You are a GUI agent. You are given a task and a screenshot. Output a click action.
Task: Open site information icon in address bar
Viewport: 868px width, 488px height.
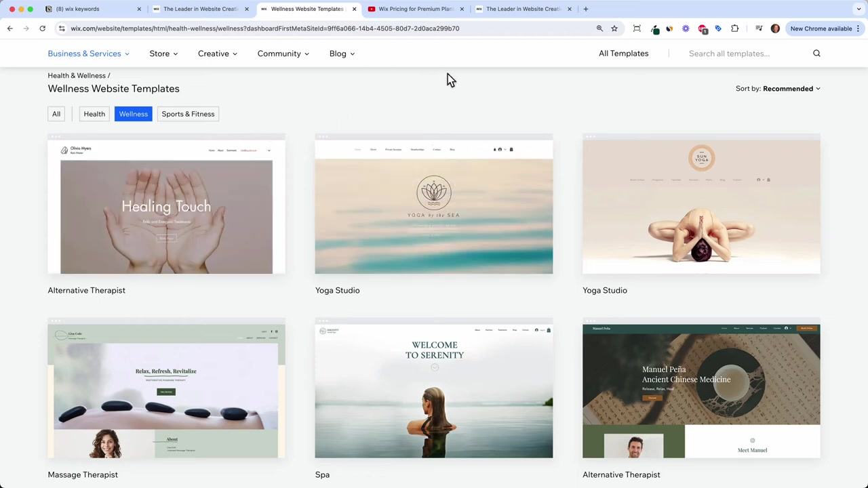click(x=62, y=28)
